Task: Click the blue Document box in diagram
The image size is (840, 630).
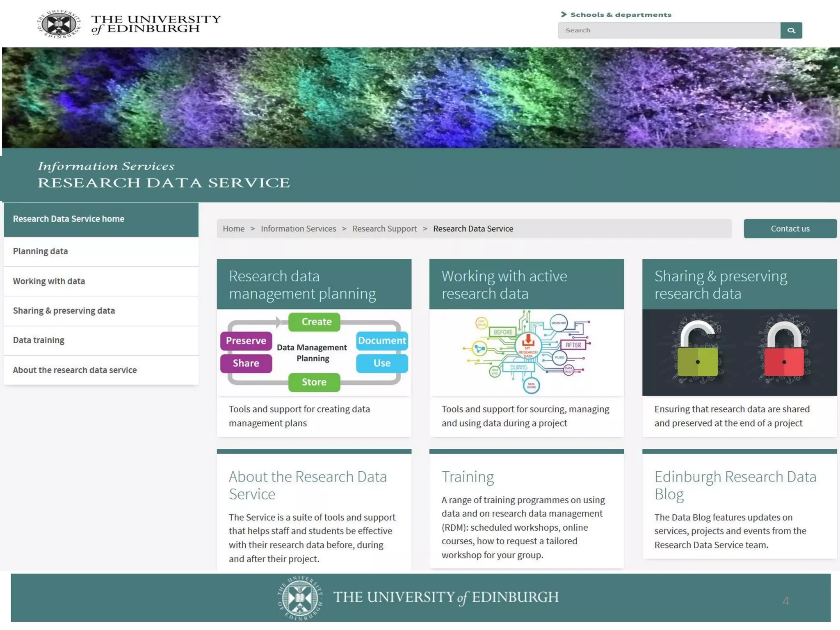Action: point(381,341)
